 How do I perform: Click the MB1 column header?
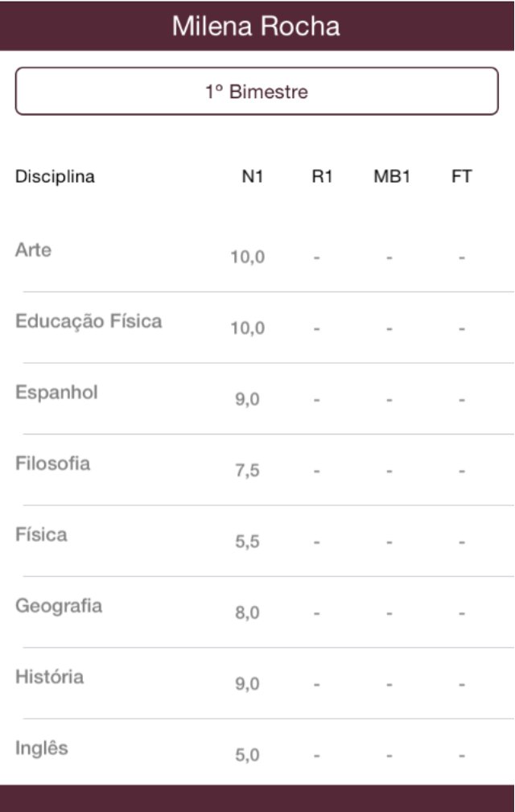coord(392,177)
